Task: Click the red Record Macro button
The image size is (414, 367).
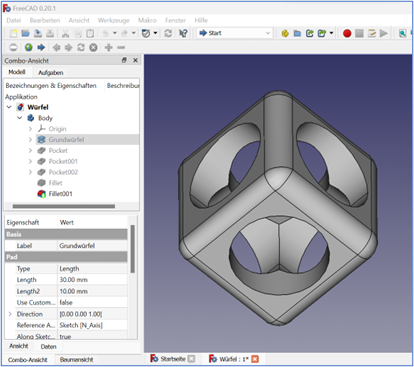Action: tap(347, 33)
